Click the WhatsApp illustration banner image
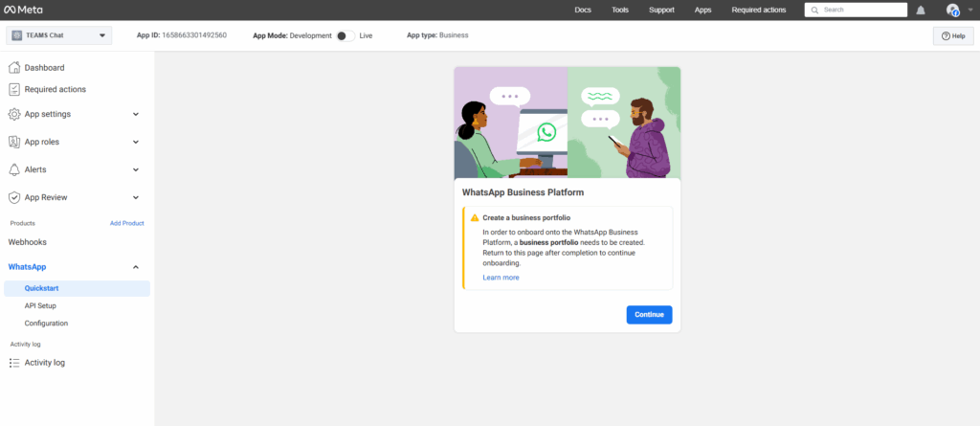The image size is (980, 426). pyautogui.click(x=567, y=123)
